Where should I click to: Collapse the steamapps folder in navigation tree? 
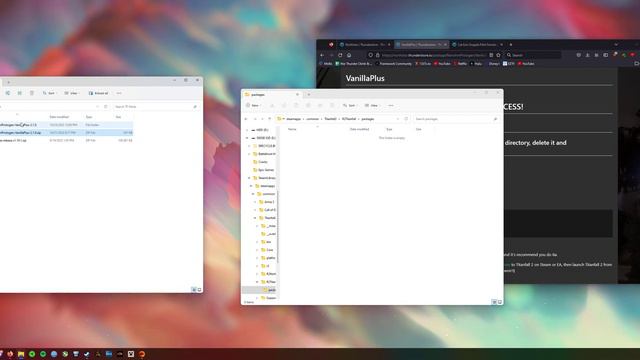coord(251,186)
